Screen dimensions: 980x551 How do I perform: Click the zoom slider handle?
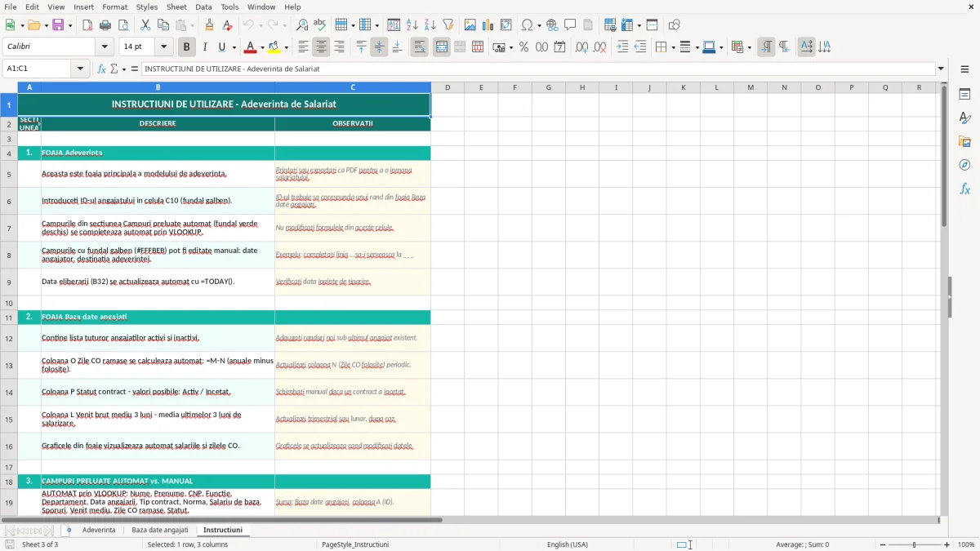[914, 544]
